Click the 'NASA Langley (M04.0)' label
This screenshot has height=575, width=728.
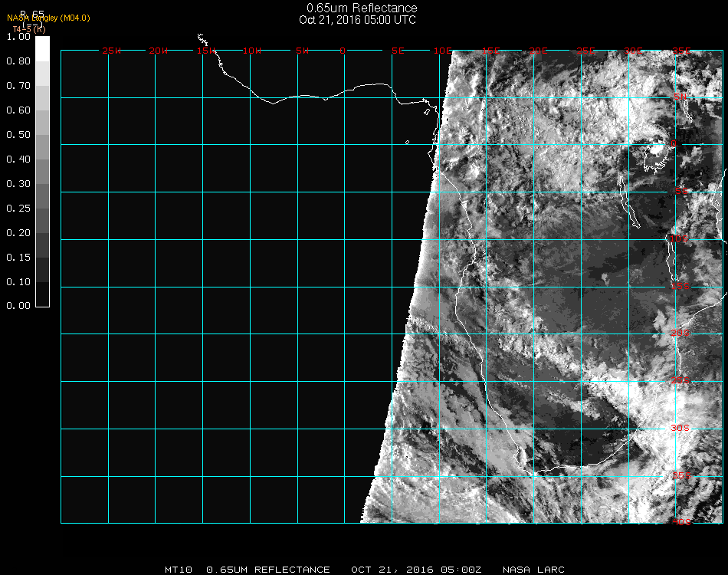point(48,18)
